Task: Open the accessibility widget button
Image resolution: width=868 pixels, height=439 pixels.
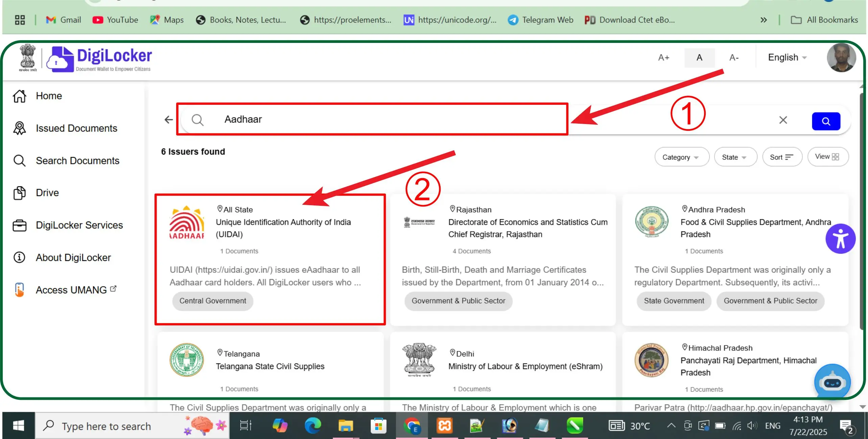Action: (x=841, y=239)
